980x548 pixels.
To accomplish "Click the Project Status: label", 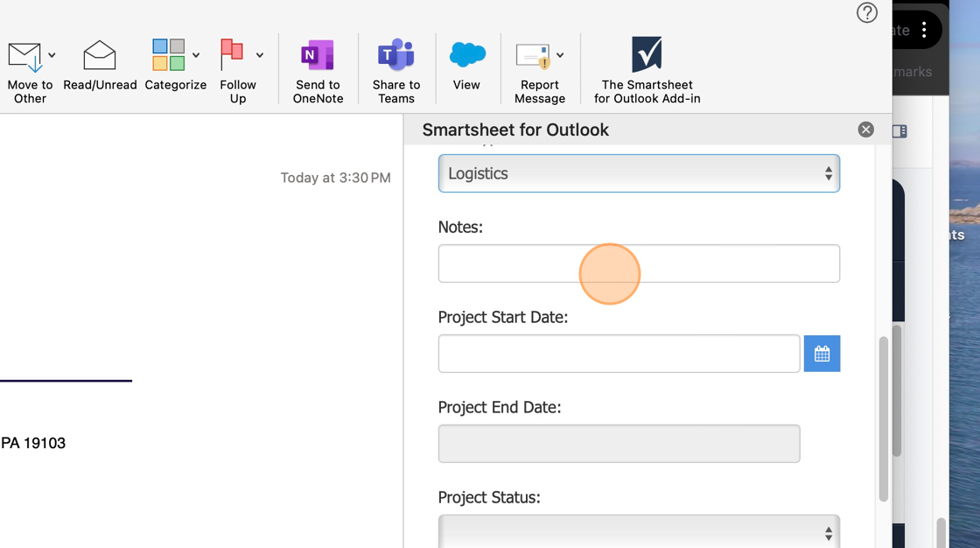I will coord(489,497).
